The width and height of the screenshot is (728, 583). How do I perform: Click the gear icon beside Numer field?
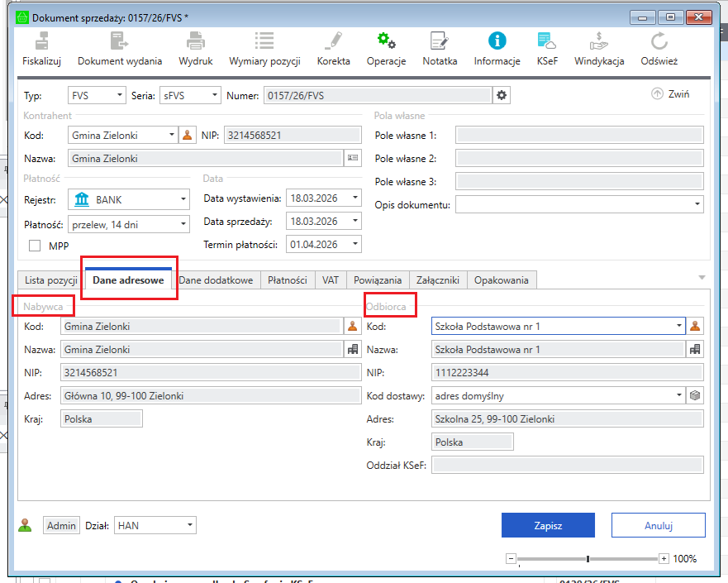[x=501, y=95]
